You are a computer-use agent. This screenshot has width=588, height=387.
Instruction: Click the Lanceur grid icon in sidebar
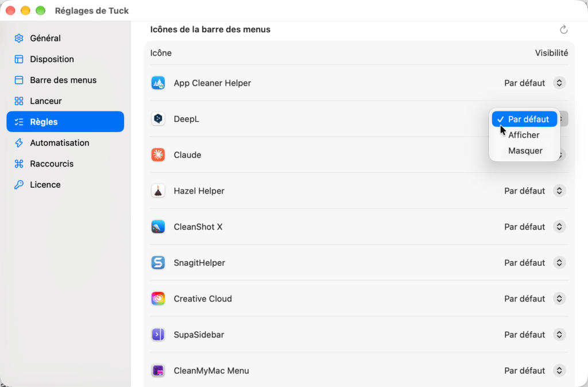(19, 101)
